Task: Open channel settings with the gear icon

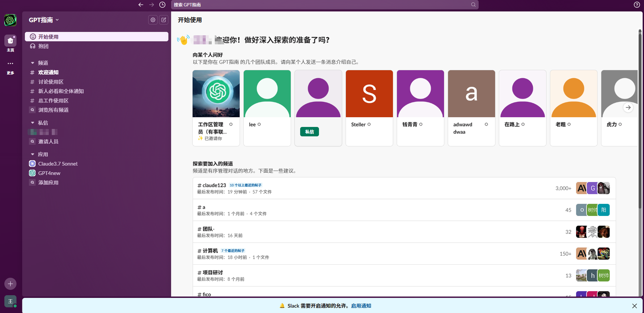Action: tap(153, 20)
